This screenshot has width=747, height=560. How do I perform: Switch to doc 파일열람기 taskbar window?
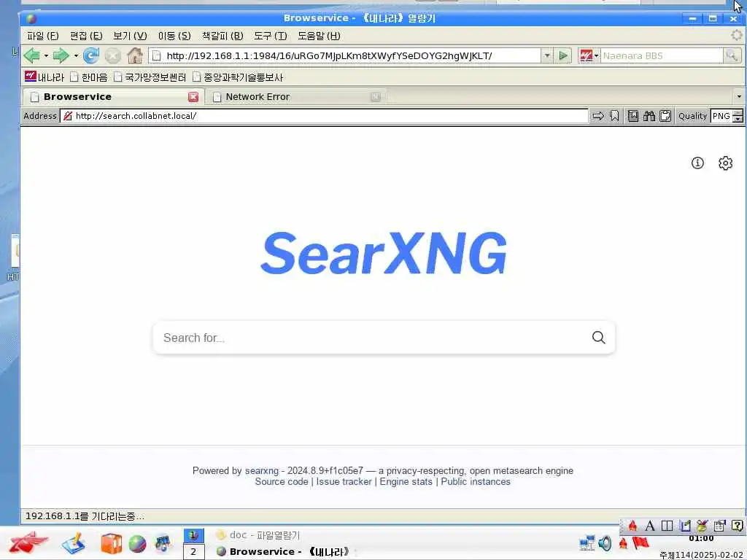(258, 535)
